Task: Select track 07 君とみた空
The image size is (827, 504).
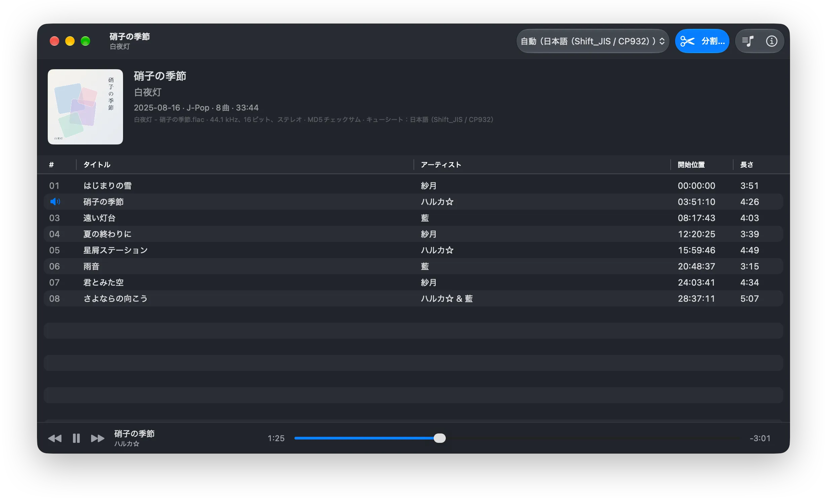Action: click(x=413, y=282)
